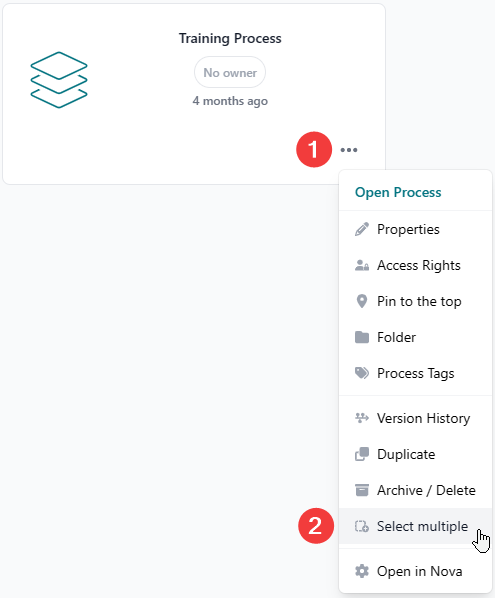Click the gear icon beside Open in Nova

pos(362,571)
